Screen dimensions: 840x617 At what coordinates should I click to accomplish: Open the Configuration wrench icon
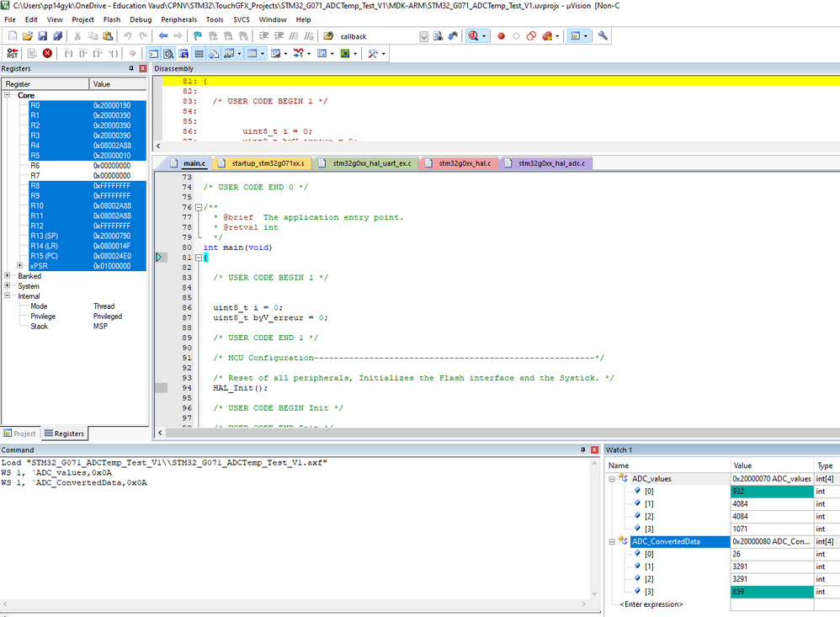[x=603, y=36]
